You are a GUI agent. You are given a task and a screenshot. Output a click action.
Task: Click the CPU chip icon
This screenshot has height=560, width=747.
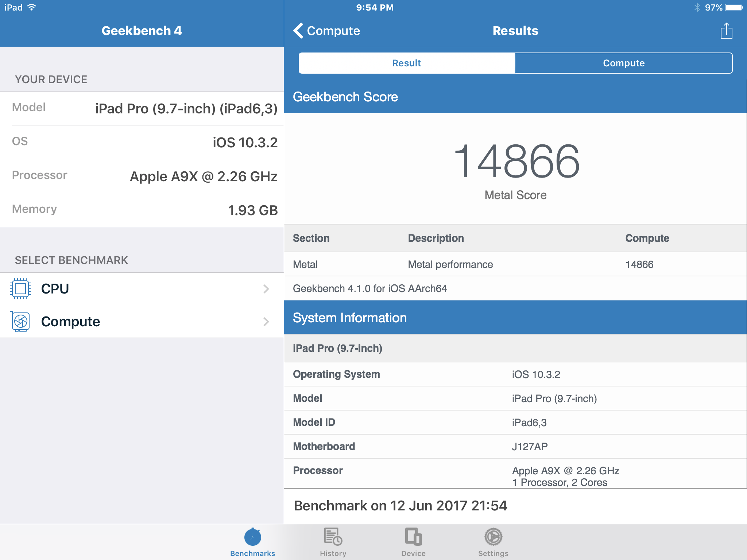20,289
